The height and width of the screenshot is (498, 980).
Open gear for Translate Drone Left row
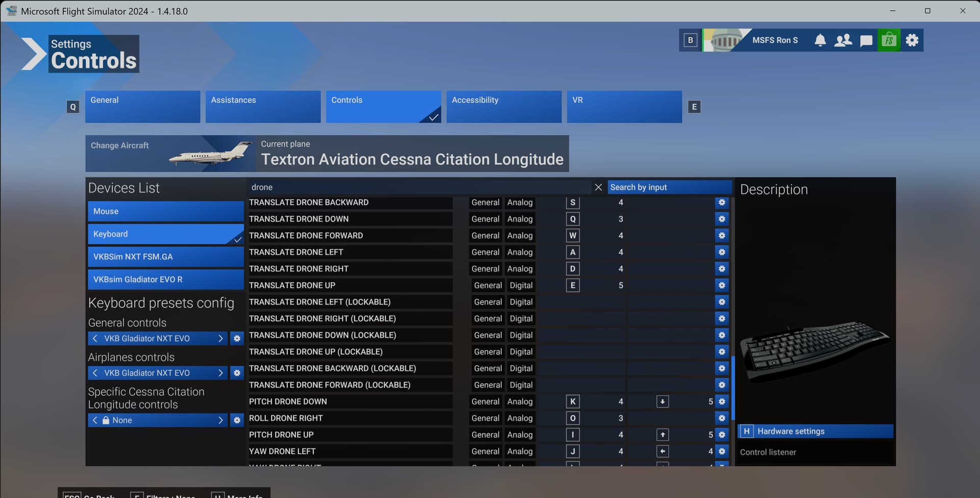pos(722,252)
